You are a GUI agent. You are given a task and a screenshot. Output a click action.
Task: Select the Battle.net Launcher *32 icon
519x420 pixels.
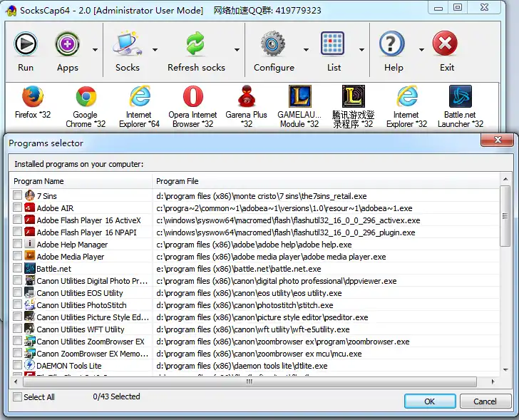tap(461, 96)
